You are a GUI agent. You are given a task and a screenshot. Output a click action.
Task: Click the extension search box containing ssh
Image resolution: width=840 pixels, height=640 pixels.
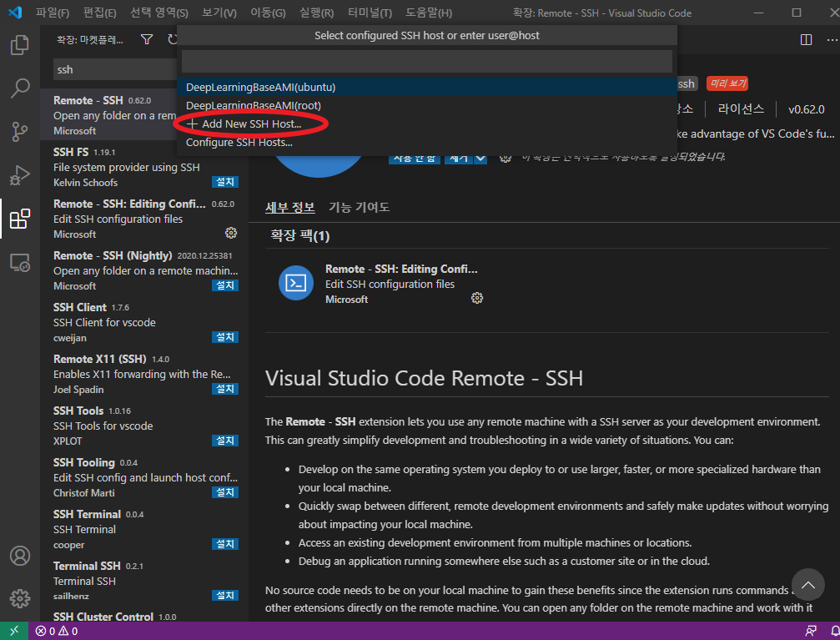[x=114, y=70]
